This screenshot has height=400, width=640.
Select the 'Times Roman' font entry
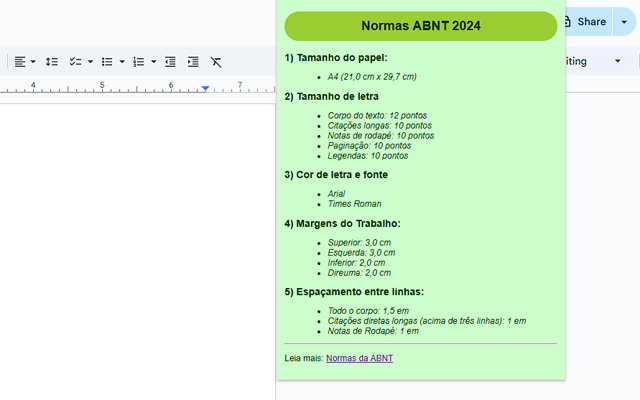click(x=354, y=204)
